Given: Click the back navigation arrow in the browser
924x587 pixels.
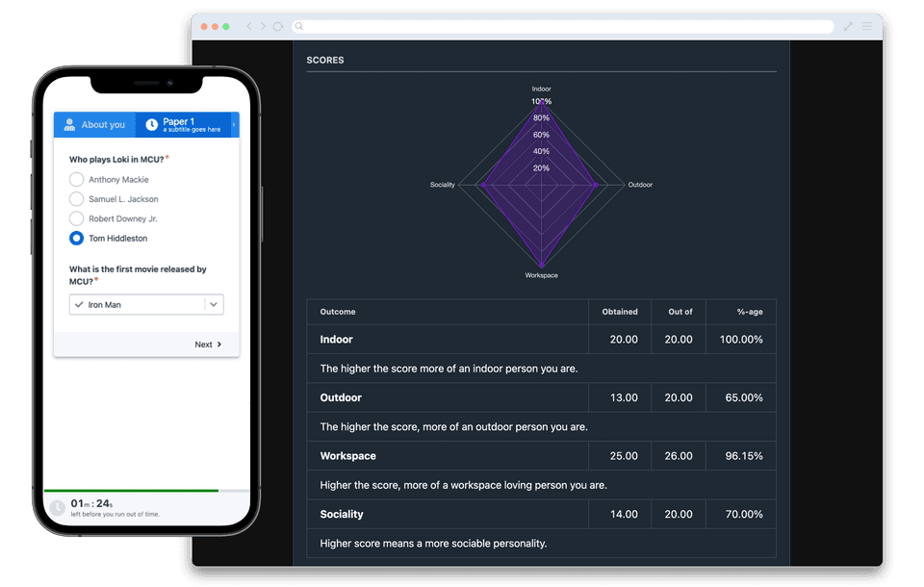Looking at the screenshot, I should (x=247, y=26).
